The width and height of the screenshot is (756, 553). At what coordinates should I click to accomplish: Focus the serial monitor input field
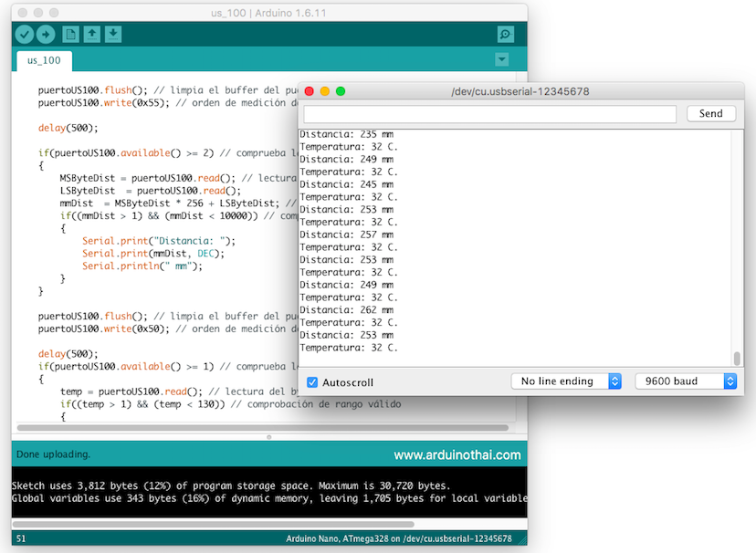[x=489, y=114]
